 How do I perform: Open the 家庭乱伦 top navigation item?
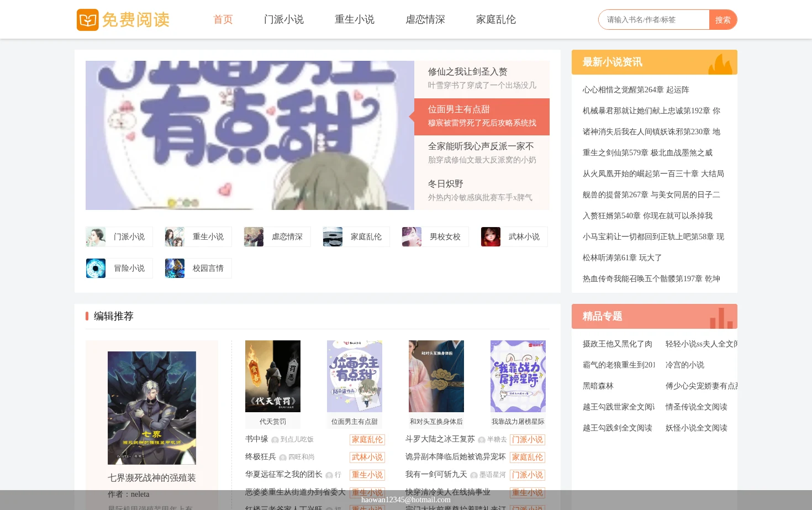click(496, 19)
